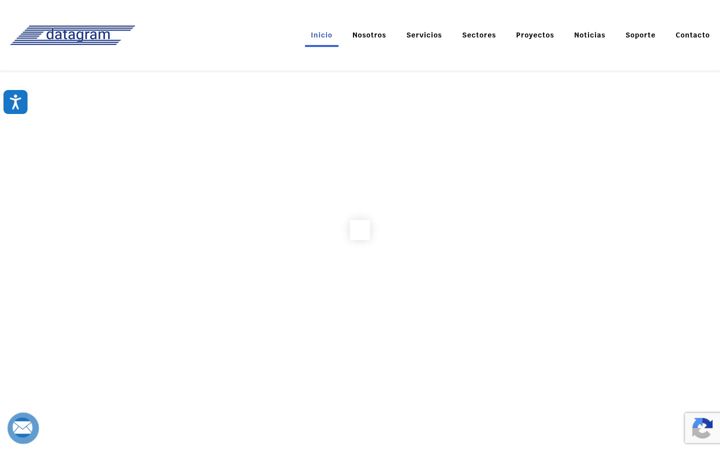
Task: Select the Servicios menu item
Action: tap(424, 35)
